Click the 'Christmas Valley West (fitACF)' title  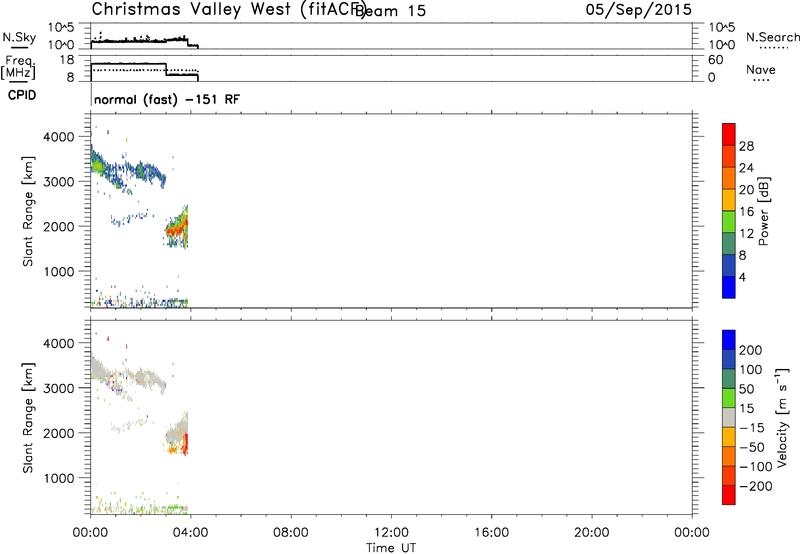click(228, 10)
